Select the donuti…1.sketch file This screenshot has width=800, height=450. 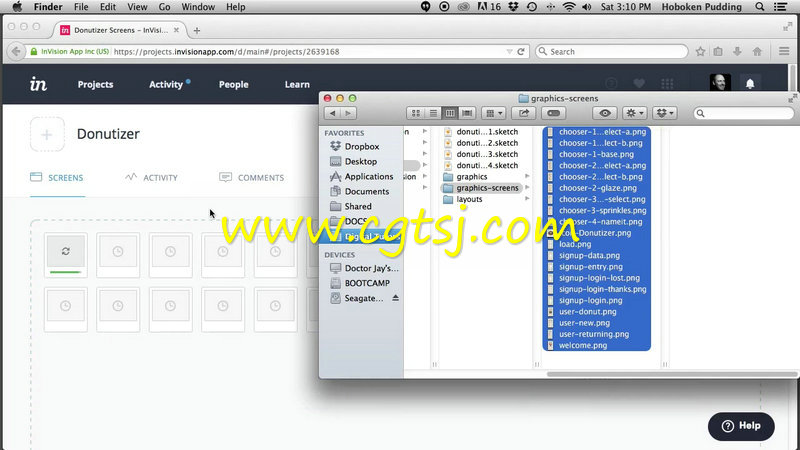coord(487,132)
